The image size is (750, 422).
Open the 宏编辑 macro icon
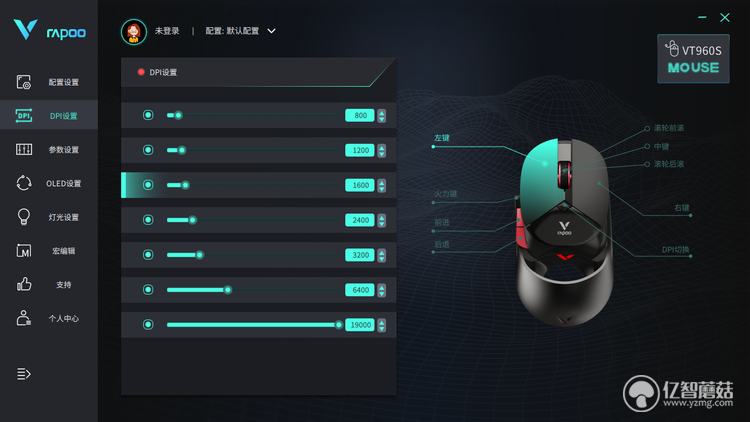tap(24, 251)
